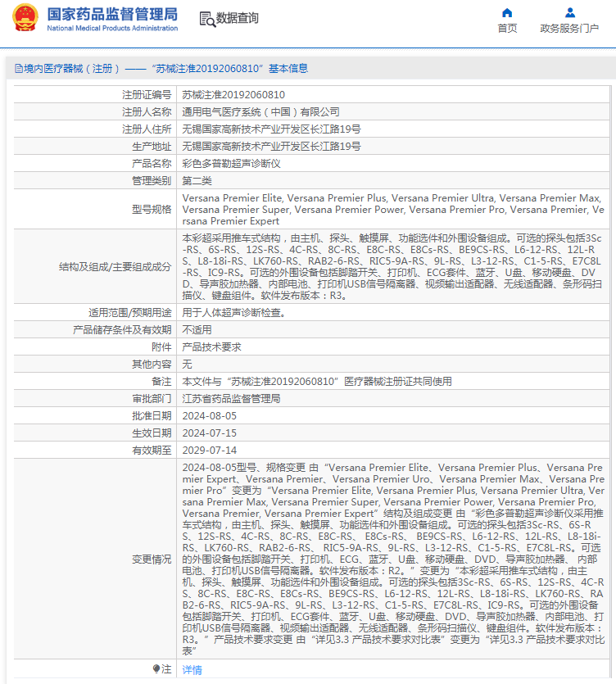Click effective date 2024-07-15
This screenshot has height=684, width=616.
[210, 433]
